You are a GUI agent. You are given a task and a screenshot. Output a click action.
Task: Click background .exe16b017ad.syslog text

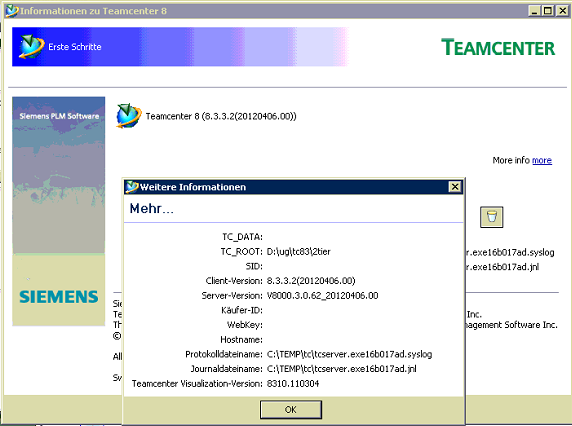pyautogui.click(x=510, y=252)
